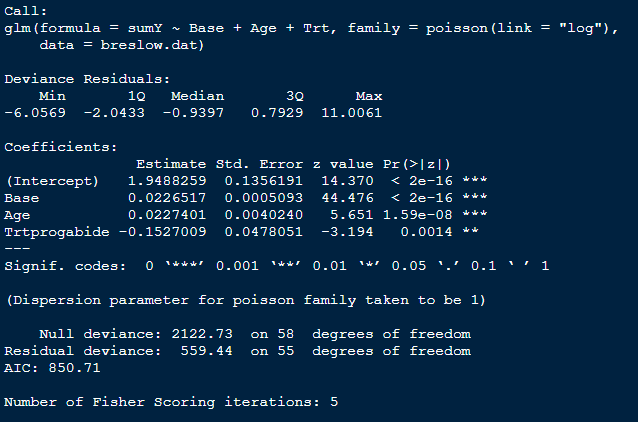
Task: Click the 'Estimate' column header
Action: pyautogui.click(x=171, y=164)
